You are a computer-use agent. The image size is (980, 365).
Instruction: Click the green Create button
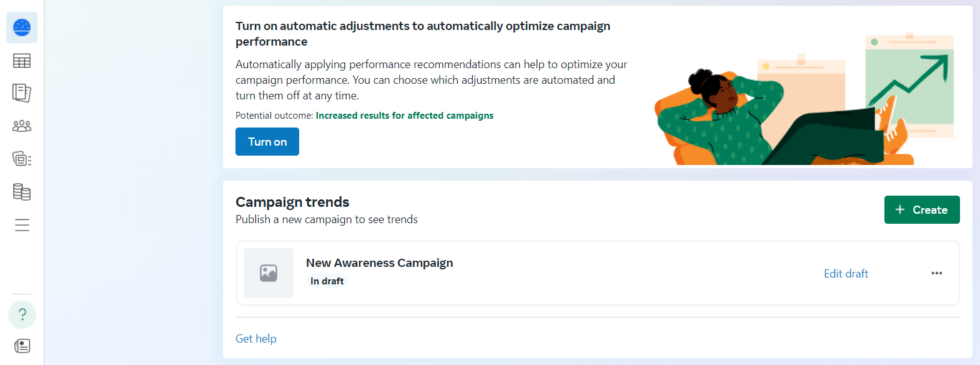point(922,210)
